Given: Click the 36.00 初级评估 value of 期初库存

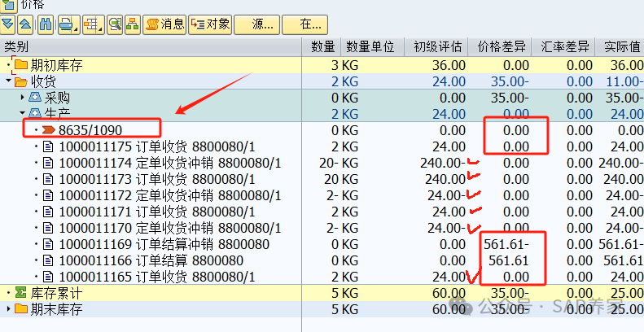Looking at the screenshot, I should click(x=449, y=65).
